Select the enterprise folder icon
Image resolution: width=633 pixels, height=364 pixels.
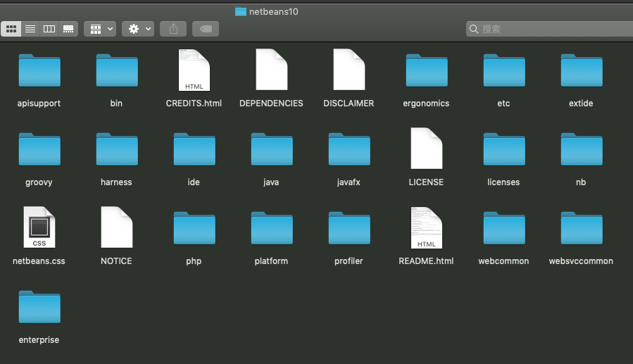point(39,307)
